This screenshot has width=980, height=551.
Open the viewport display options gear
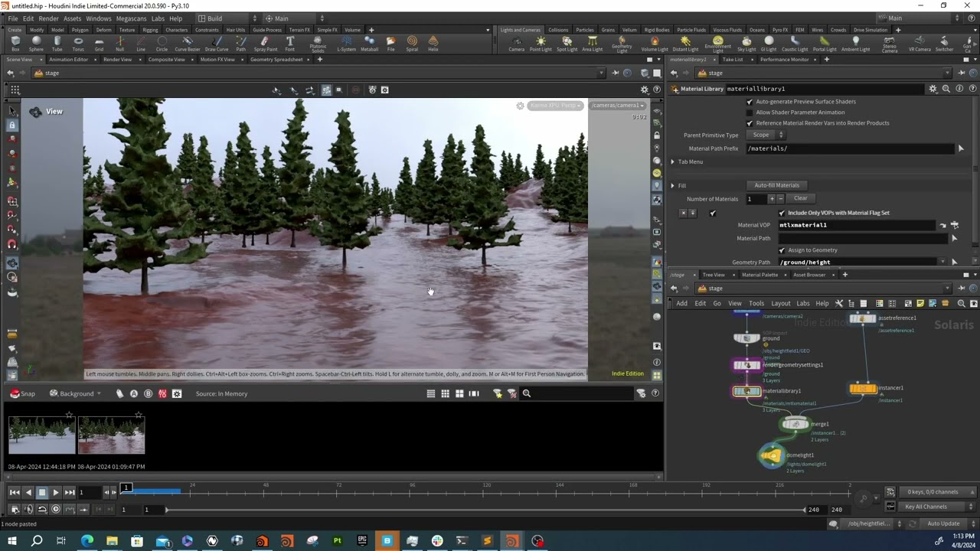[x=644, y=90]
